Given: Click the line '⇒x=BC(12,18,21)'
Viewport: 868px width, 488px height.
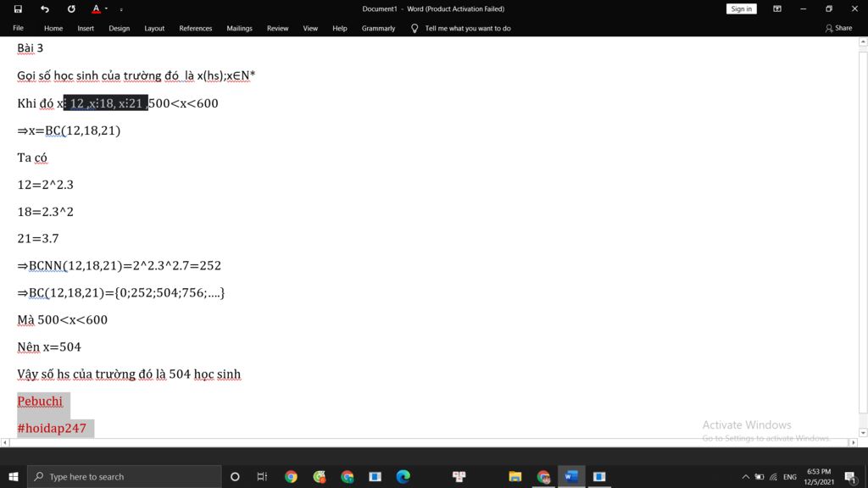Looking at the screenshot, I should 69,130.
